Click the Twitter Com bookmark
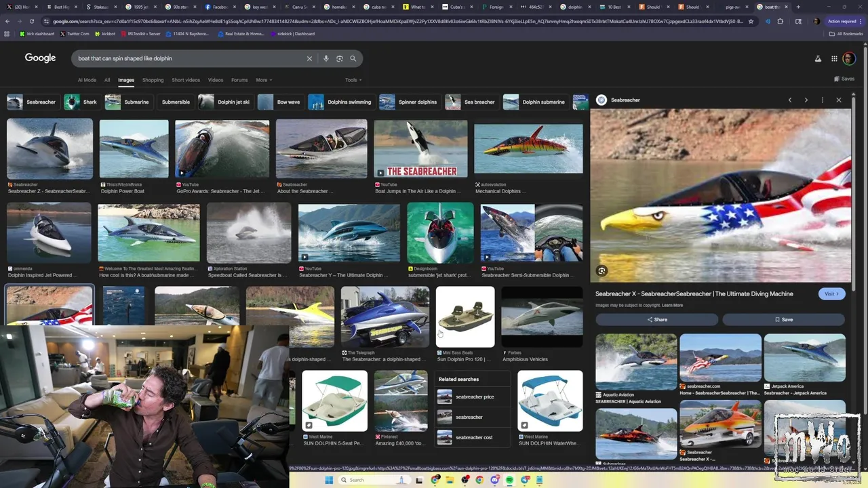 click(x=75, y=34)
